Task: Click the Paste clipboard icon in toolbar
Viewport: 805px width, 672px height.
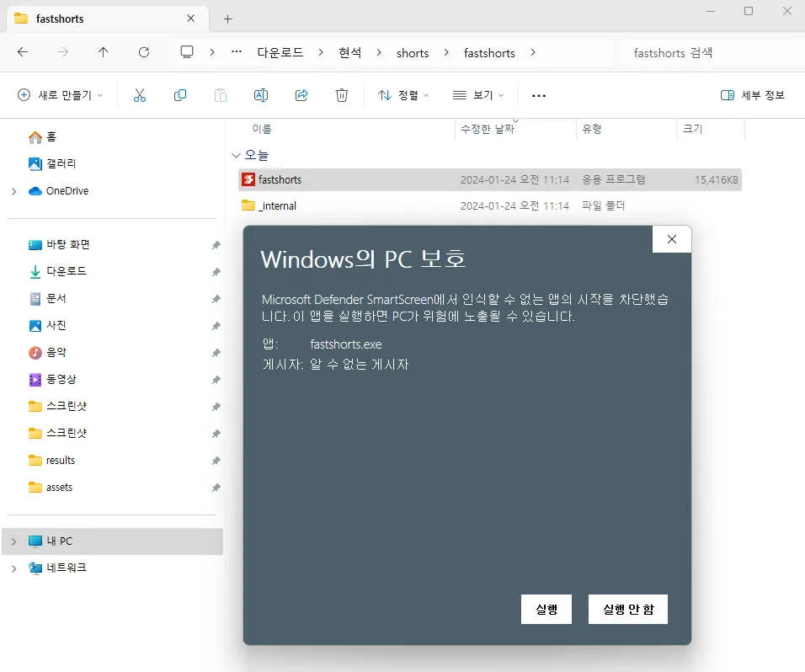Action: [x=221, y=95]
